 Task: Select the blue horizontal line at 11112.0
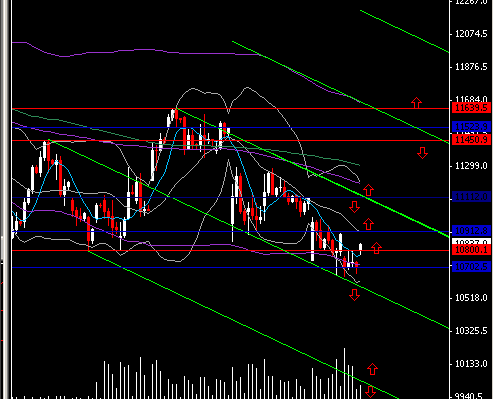point(230,197)
